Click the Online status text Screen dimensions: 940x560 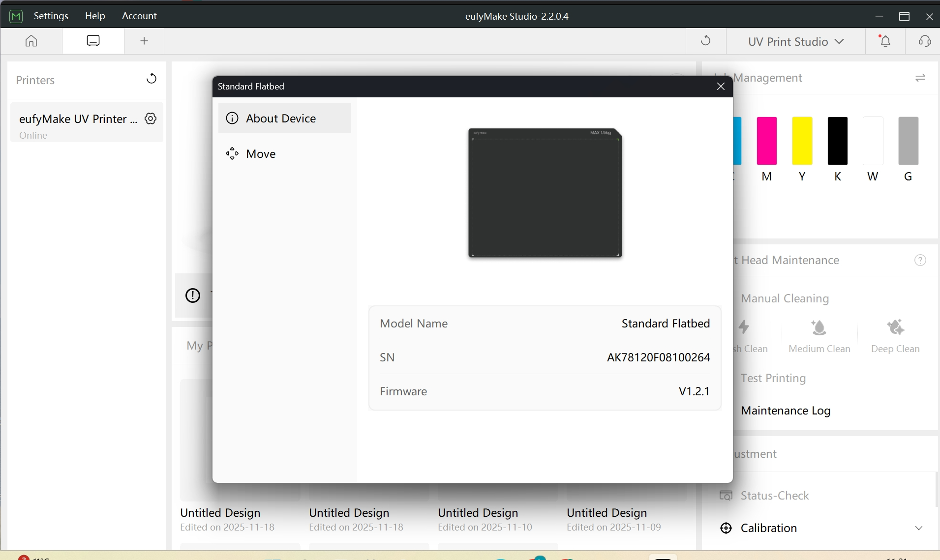(33, 135)
